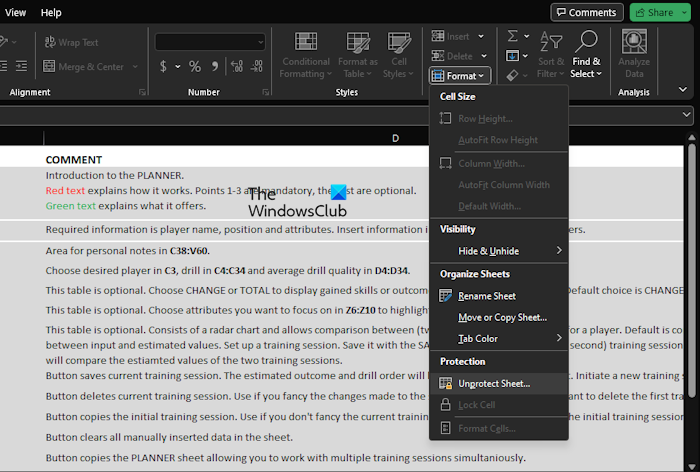The image size is (700, 472).
Task: Toggle Wrap Text option
Action: (x=72, y=42)
